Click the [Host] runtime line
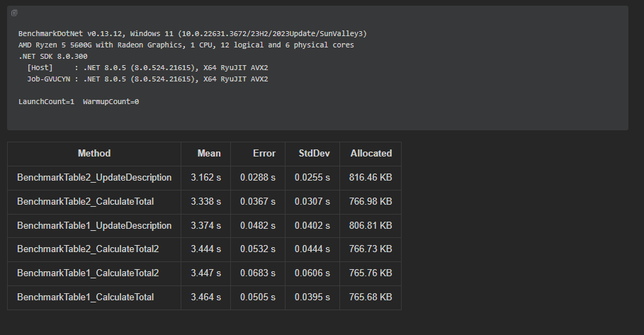 pyautogui.click(x=147, y=68)
